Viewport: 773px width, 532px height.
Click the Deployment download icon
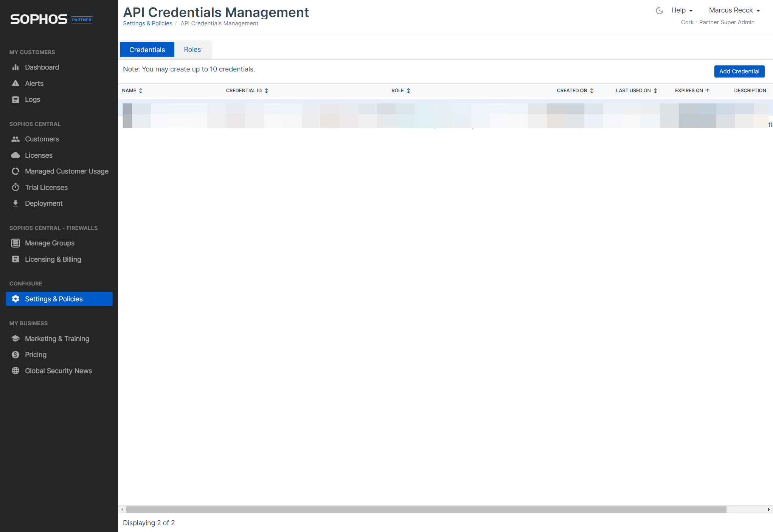16,203
